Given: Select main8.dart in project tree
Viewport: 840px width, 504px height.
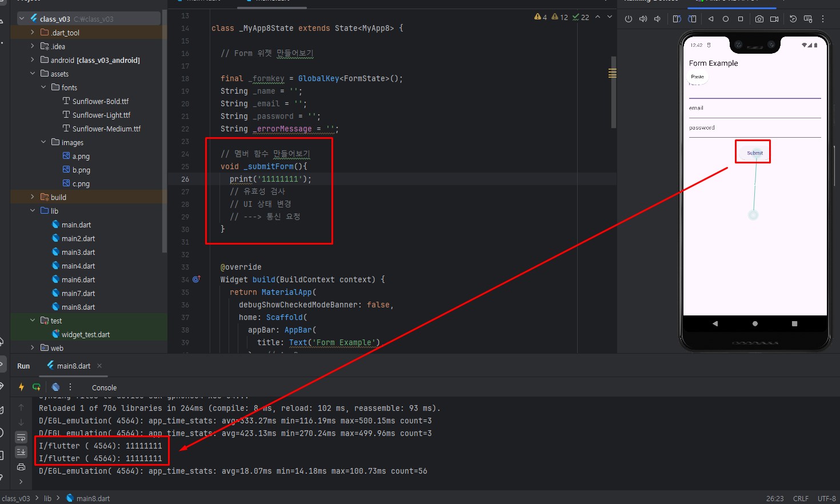Looking at the screenshot, I should 78,307.
